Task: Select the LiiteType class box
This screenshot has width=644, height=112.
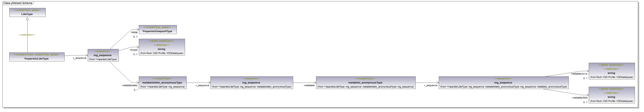Action: [27, 13]
